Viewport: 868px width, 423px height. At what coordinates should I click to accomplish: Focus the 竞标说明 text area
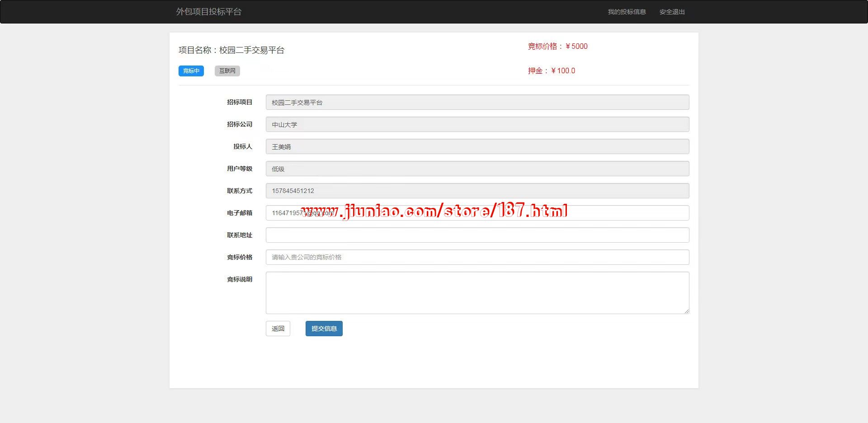pos(477,292)
